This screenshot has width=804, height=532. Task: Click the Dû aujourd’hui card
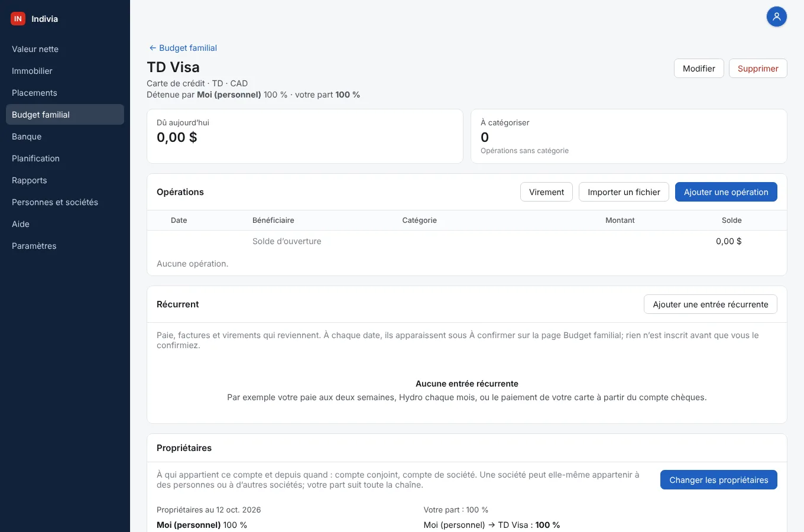point(305,136)
